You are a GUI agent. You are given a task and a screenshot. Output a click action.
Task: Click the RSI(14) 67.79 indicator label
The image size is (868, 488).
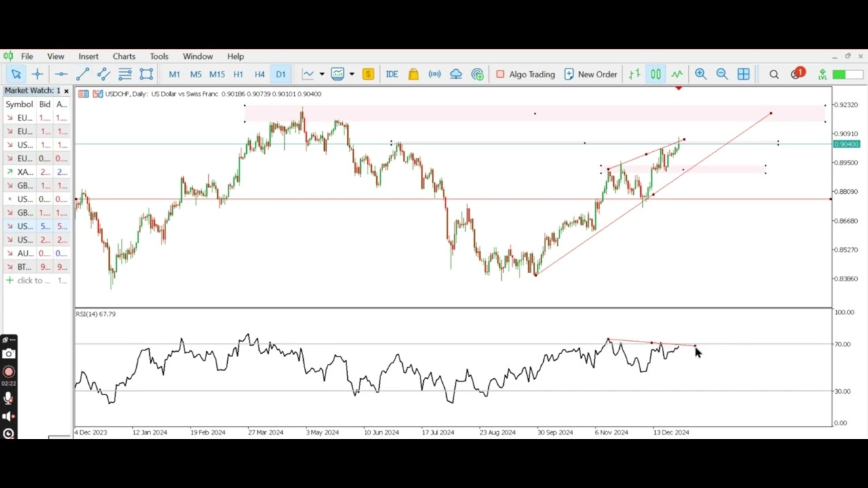tap(96, 314)
